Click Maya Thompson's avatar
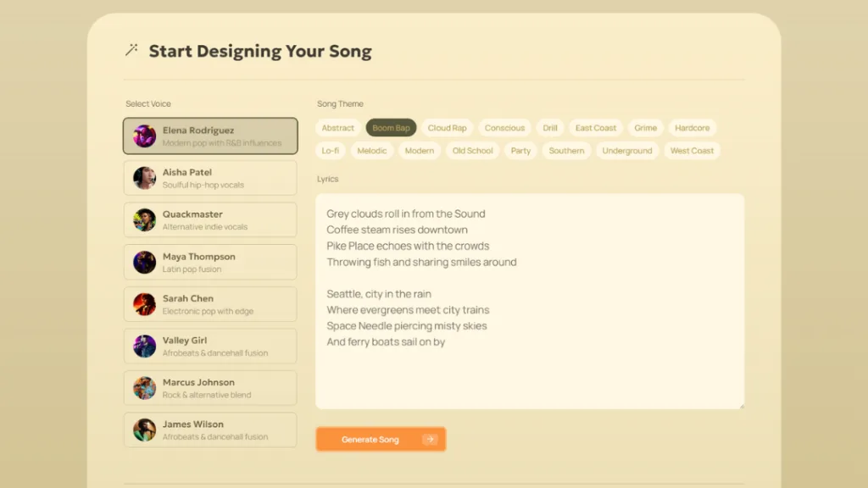 [x=144, y=263]
